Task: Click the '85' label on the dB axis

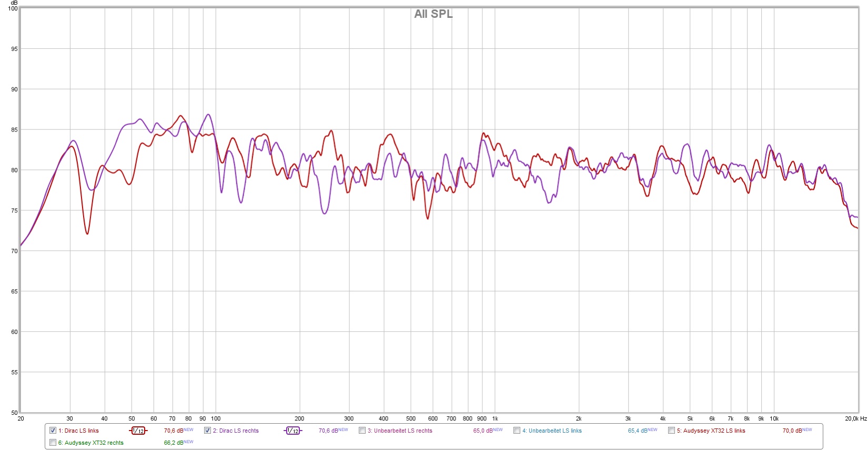Action: tap(14, 130)
